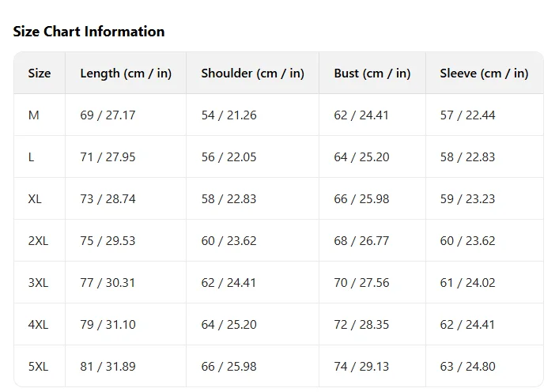Click the 69 / 27.17 length cell
This screenshot has width=559, height=392.
[x=108, y=115]
